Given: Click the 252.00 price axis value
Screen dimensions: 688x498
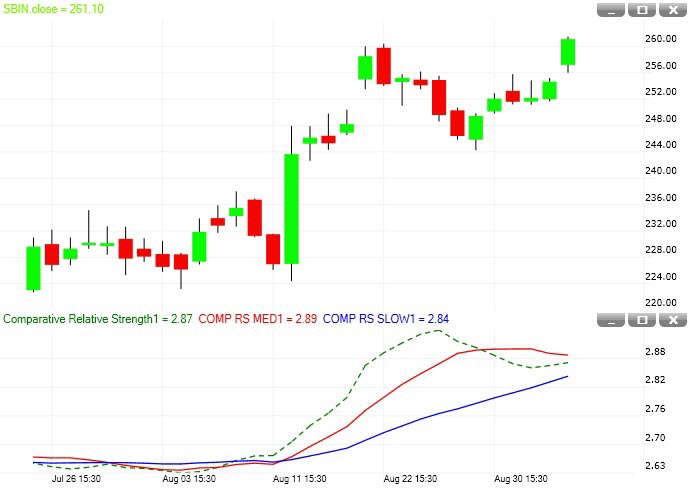Looking at the screenshot, I should tap(660, 92).
